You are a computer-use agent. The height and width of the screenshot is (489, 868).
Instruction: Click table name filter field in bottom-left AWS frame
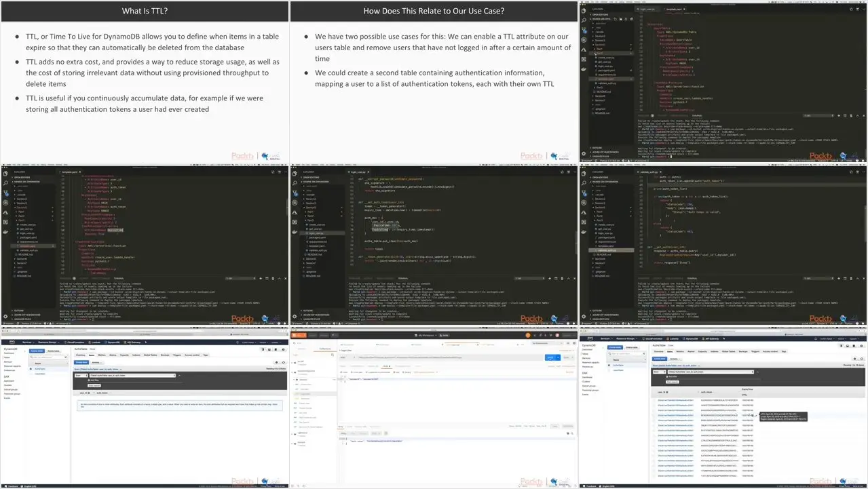[x=48, y=357]
